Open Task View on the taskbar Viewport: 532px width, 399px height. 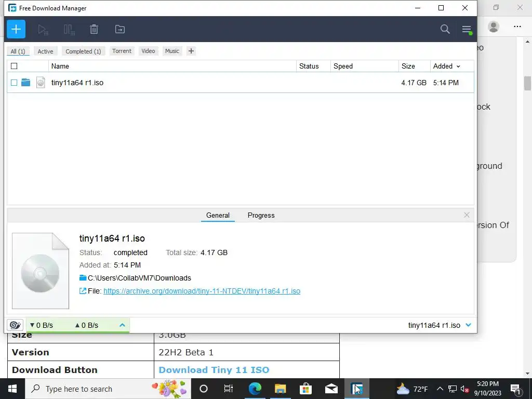pyautogui.click(x=229, y=389)
